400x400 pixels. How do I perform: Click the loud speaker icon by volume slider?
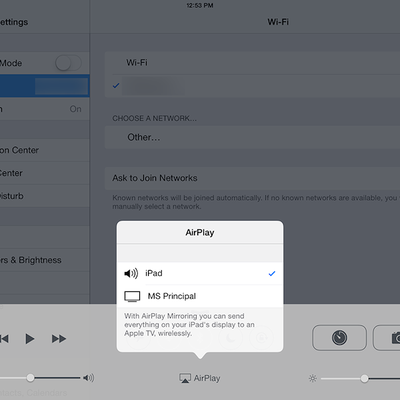(88, 378)
